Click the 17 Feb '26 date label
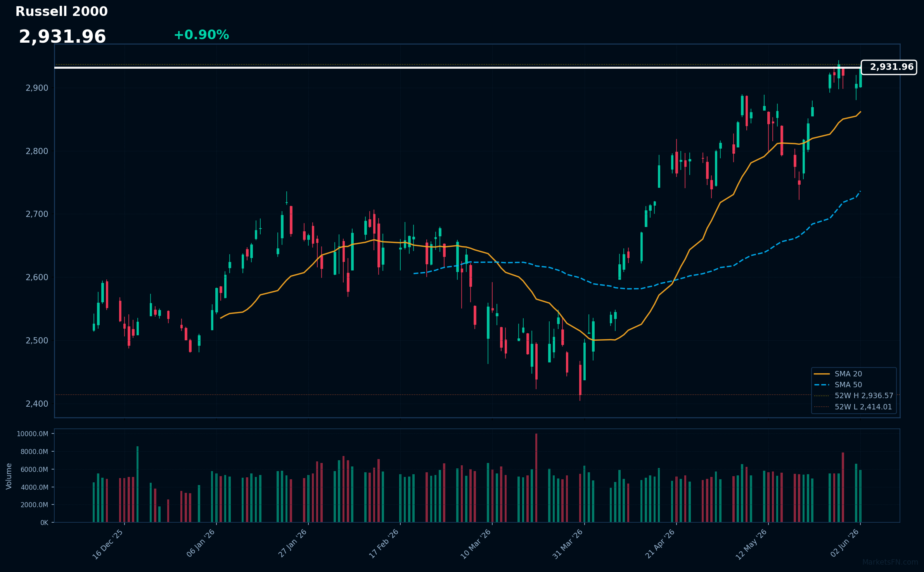 [x=384, y=544]
